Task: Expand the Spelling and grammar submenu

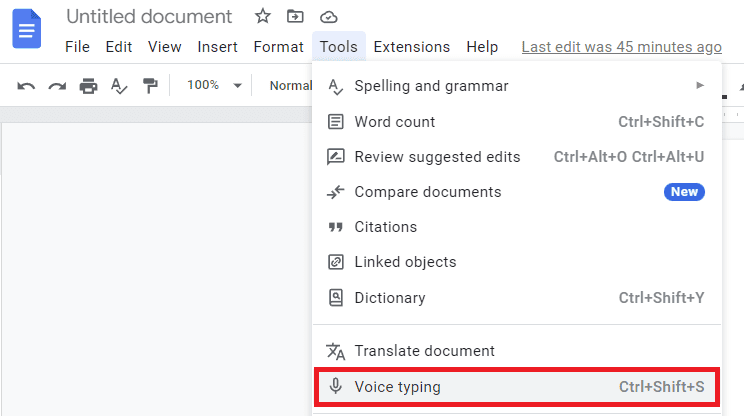Action: (517, 86)
